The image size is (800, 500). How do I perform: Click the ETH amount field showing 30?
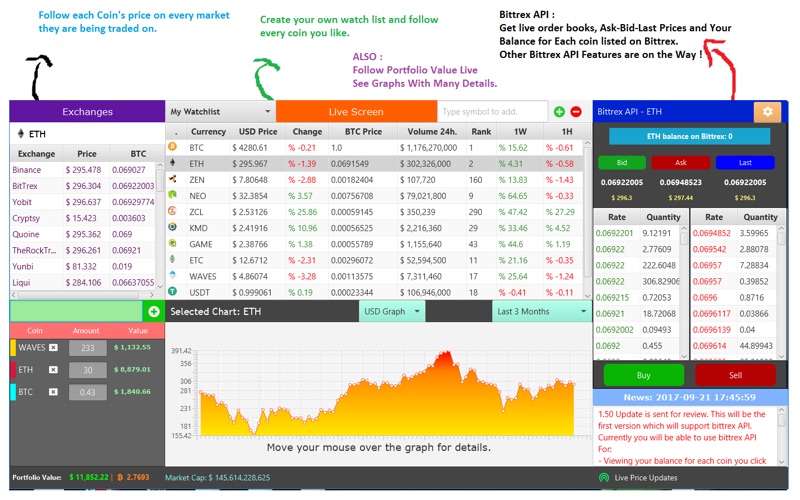[x=88, y=370]
